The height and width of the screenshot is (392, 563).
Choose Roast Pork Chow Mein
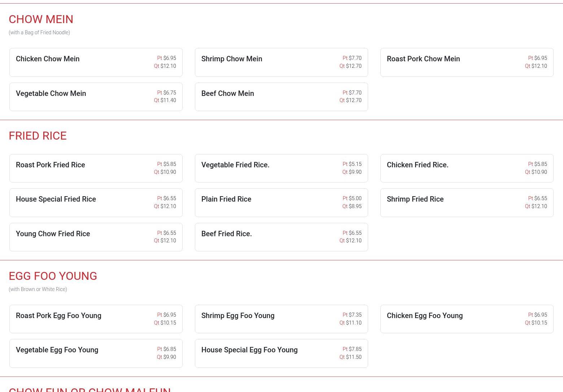(x=467, y=62)
